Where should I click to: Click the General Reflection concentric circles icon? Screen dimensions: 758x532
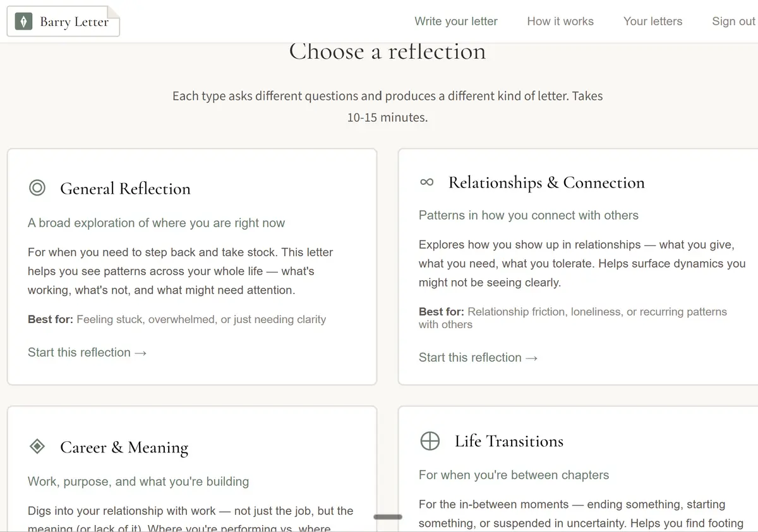(37, 188)
